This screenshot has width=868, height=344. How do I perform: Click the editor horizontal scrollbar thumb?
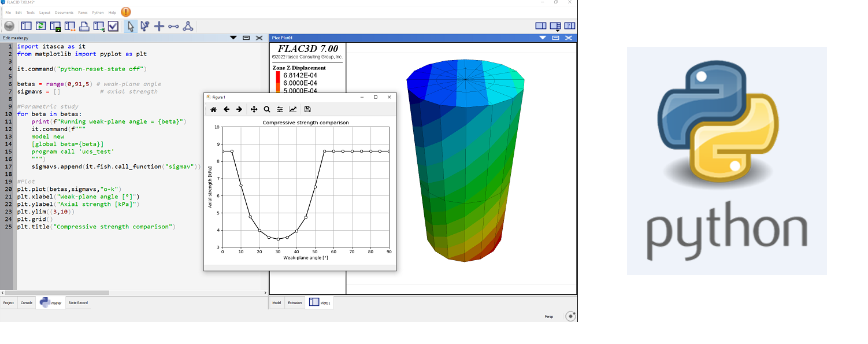click(x=57, y=293)
